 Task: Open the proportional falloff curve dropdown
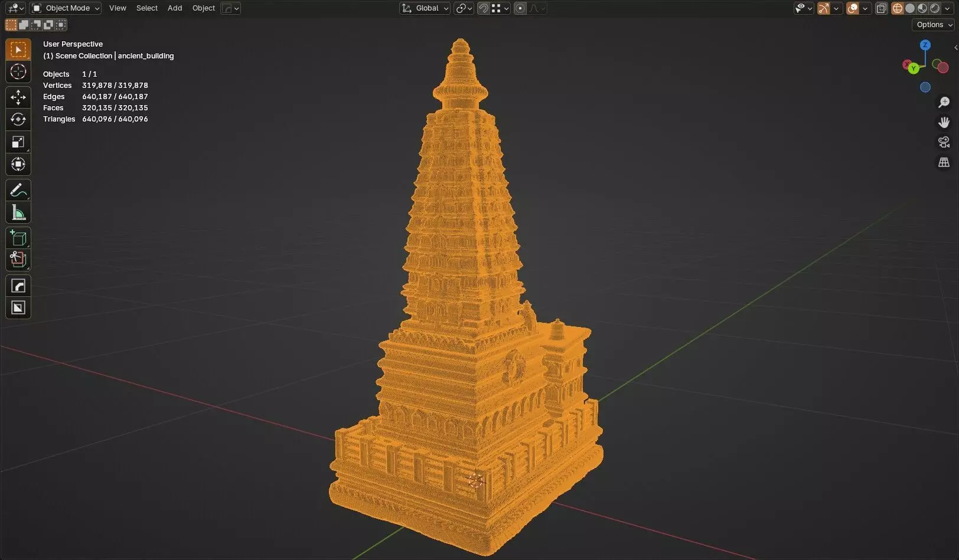pos(537,8)
